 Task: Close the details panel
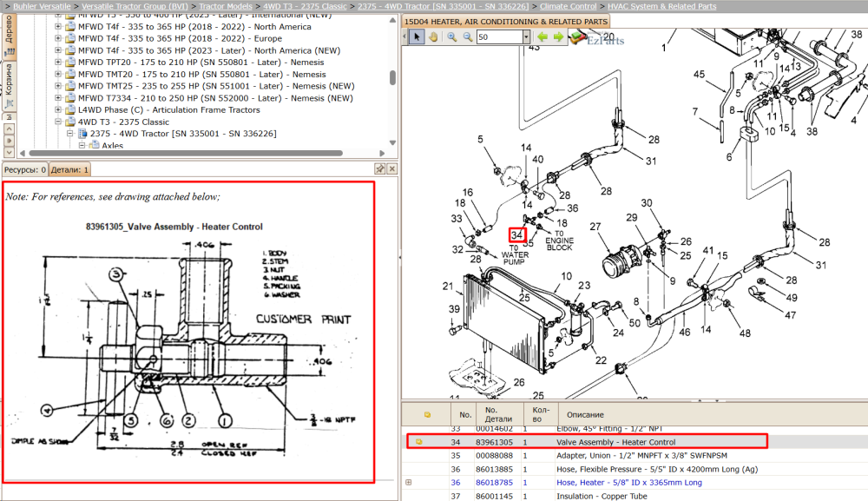pos(392,168)
